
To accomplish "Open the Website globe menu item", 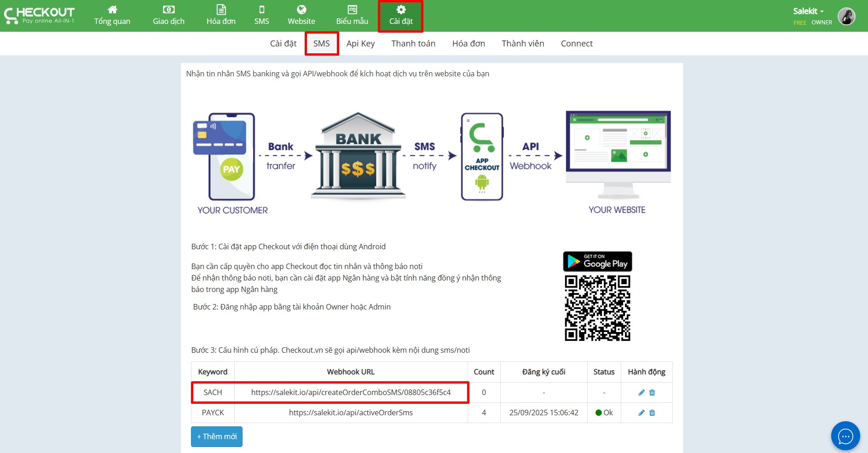I will coord(301,16).
